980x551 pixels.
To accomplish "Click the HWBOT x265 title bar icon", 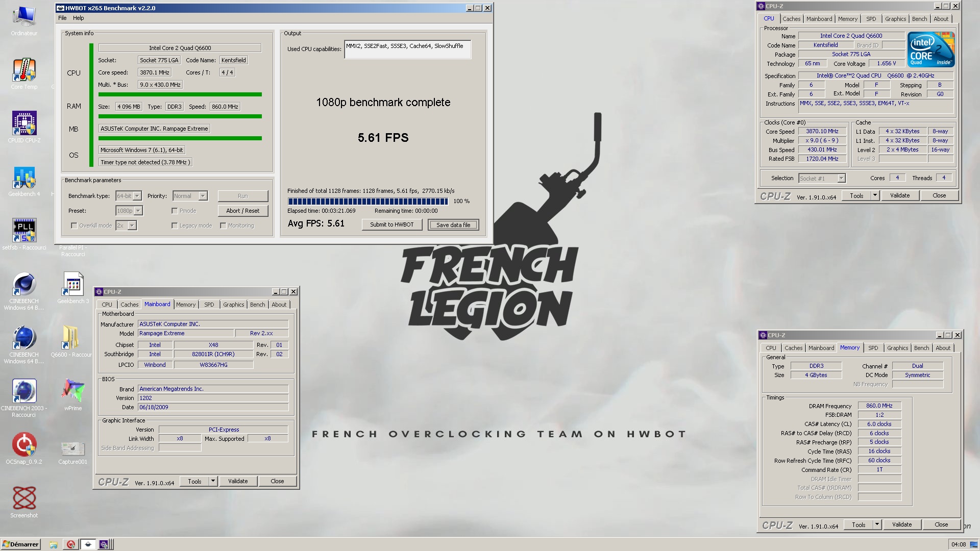I will click(61, 8).
